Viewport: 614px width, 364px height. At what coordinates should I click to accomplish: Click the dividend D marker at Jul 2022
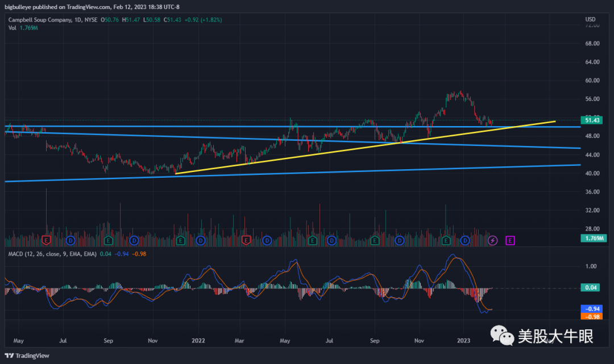point(331,240)
